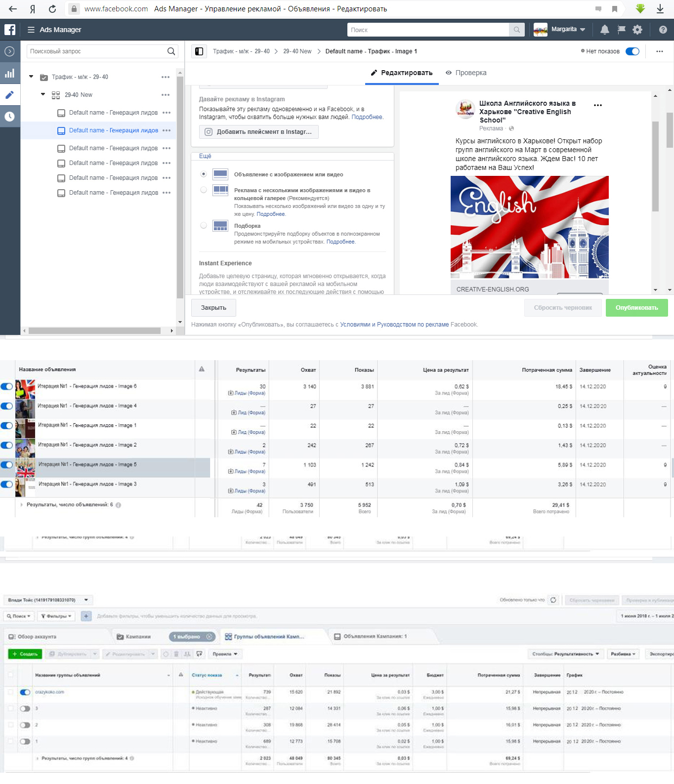Viewport: 674px width, 784px height.
Task: Click the refresh icon beside Обновлено только что
Action: point(553,600)
